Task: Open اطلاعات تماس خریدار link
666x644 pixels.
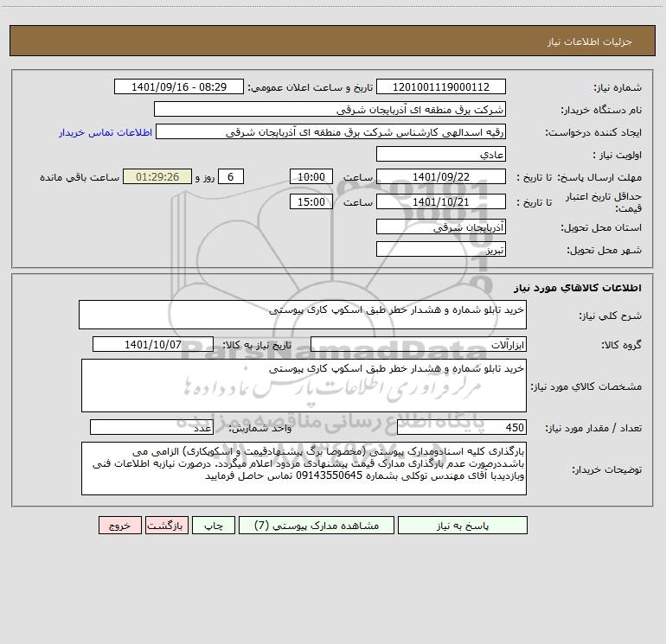Action: pos(106,132)
